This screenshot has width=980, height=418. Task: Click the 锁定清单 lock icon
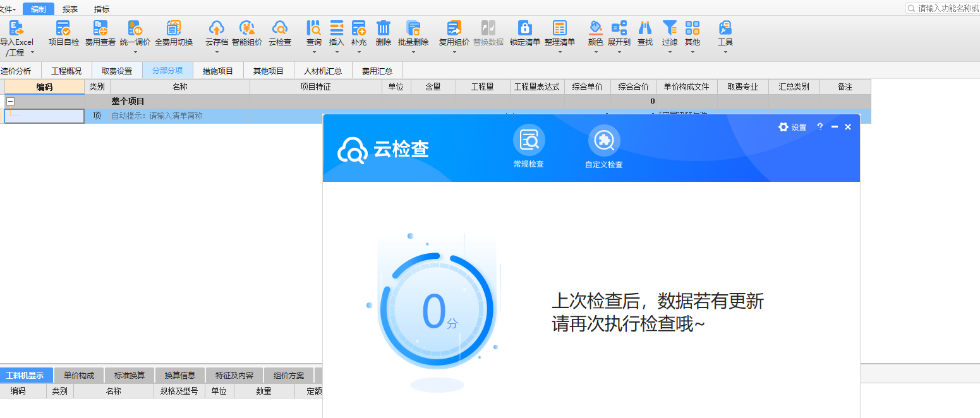tap(525, 28)
